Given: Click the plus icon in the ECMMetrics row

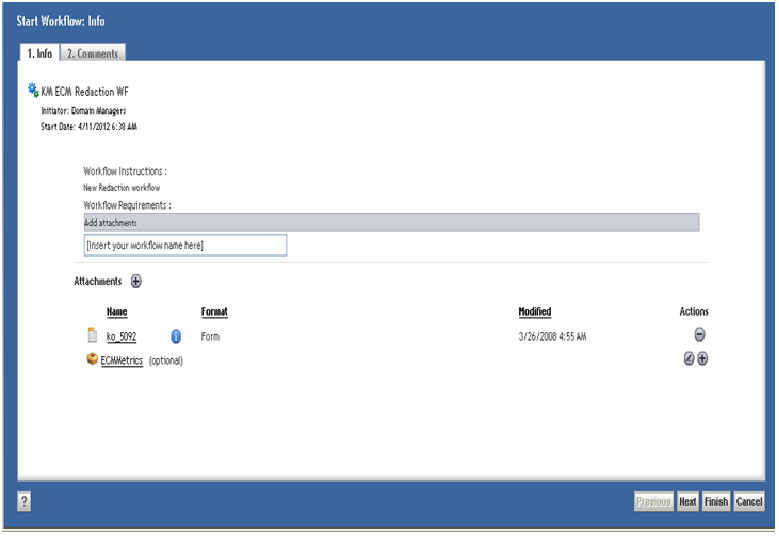Looking at the screenshot, I should coord(702,359).
